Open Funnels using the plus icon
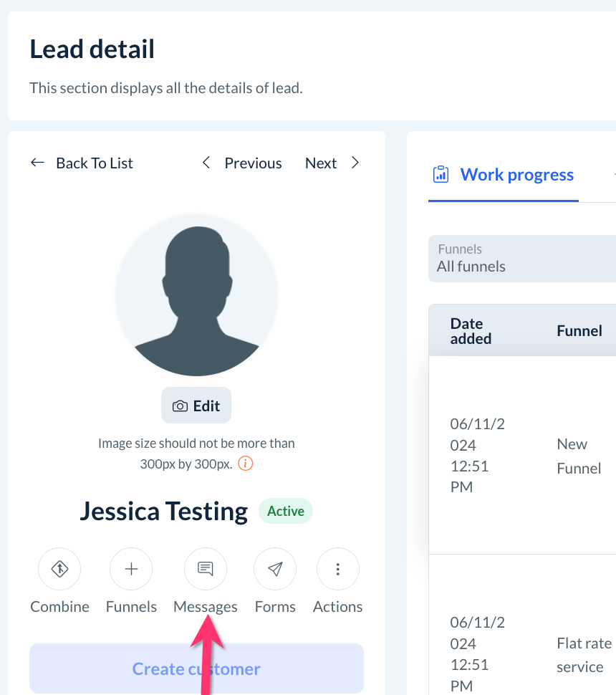Viewport: 616px width, 695px height. (131, 570)
